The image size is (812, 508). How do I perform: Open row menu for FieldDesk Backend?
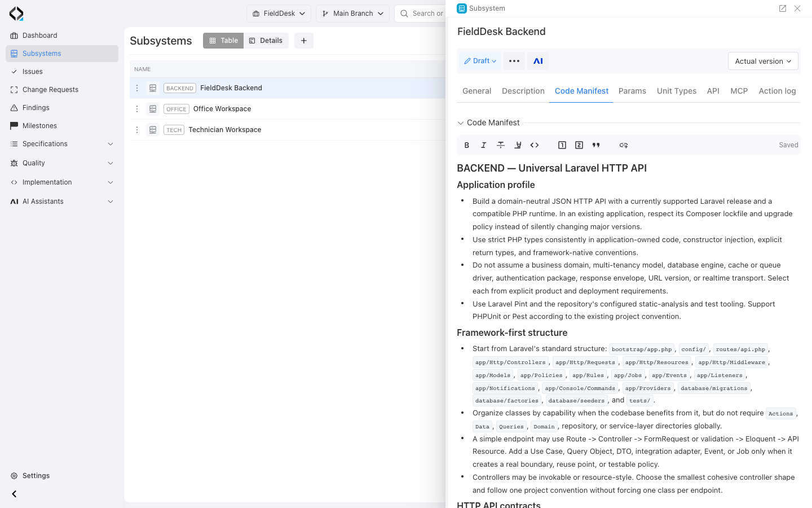click(137, 88)
